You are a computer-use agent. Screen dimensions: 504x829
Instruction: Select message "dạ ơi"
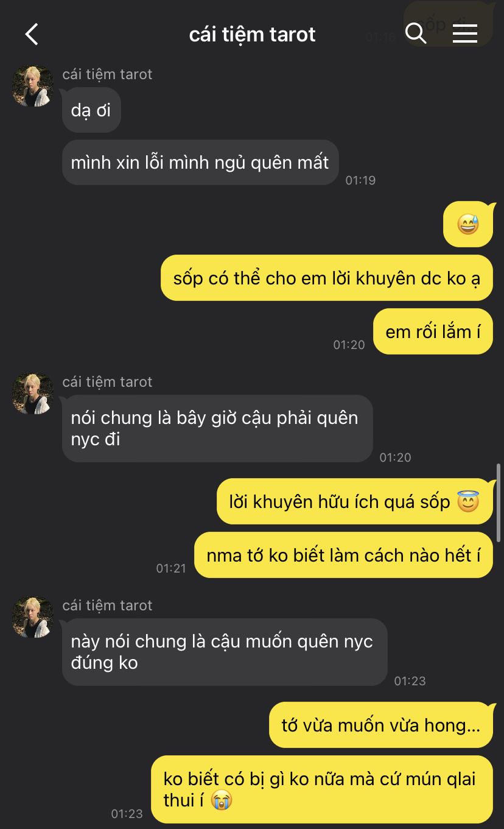coord(91,110)
